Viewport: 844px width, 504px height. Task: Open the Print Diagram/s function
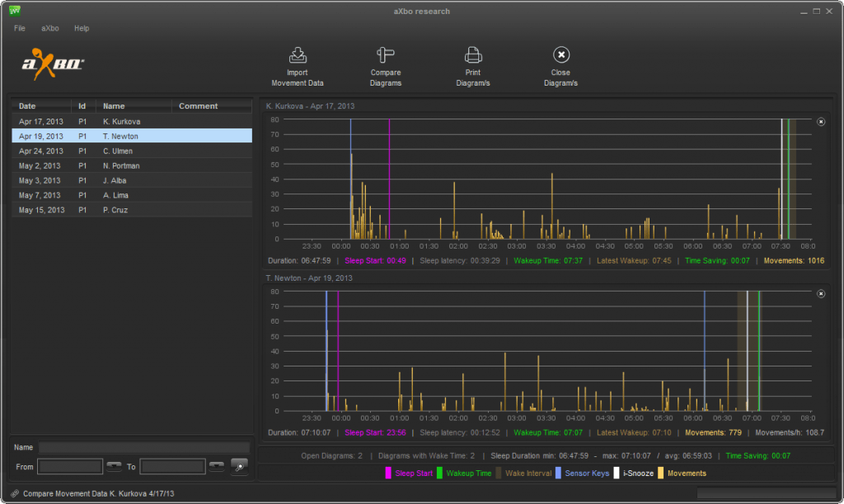[x=473, y=58]
